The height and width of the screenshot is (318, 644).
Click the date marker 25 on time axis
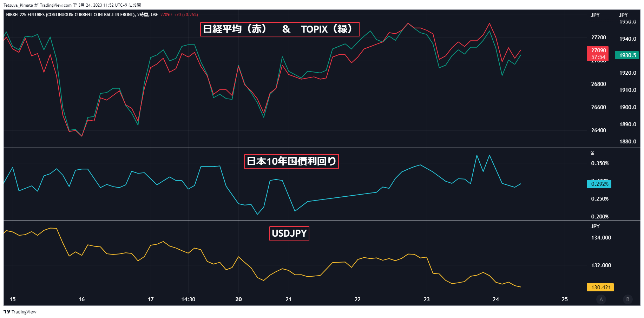click(x=565, y=299)
